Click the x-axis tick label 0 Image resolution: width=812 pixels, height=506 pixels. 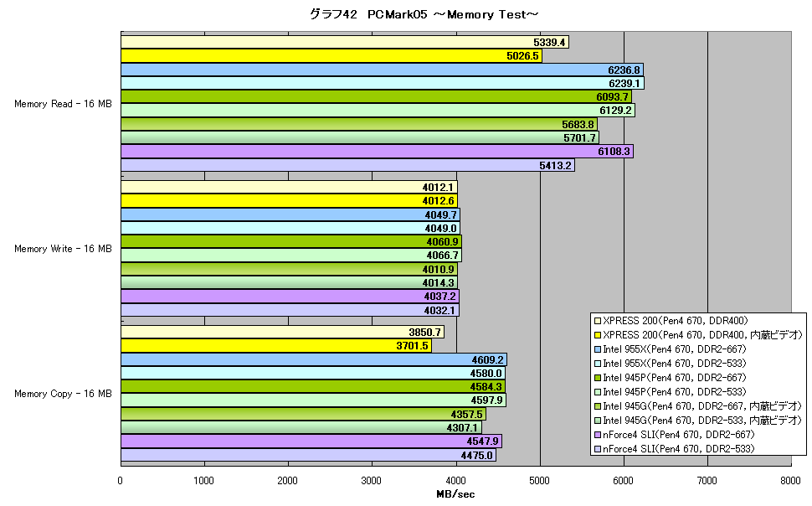click(121, 481)
